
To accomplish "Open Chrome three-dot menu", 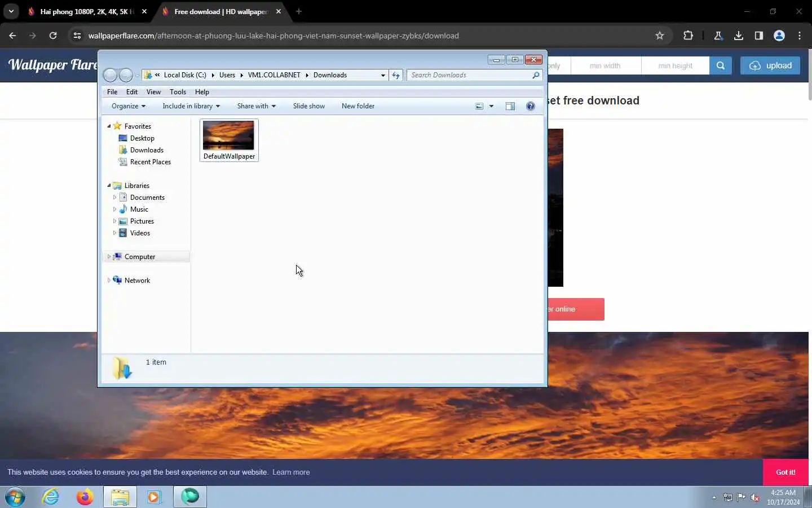I will tap(800, 36).
